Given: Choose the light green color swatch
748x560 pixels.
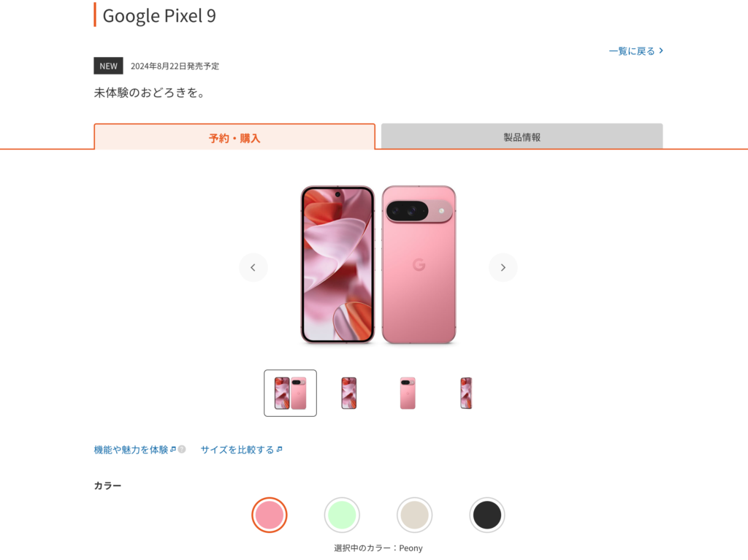Looking at the screenshot, I should (342, 515).
